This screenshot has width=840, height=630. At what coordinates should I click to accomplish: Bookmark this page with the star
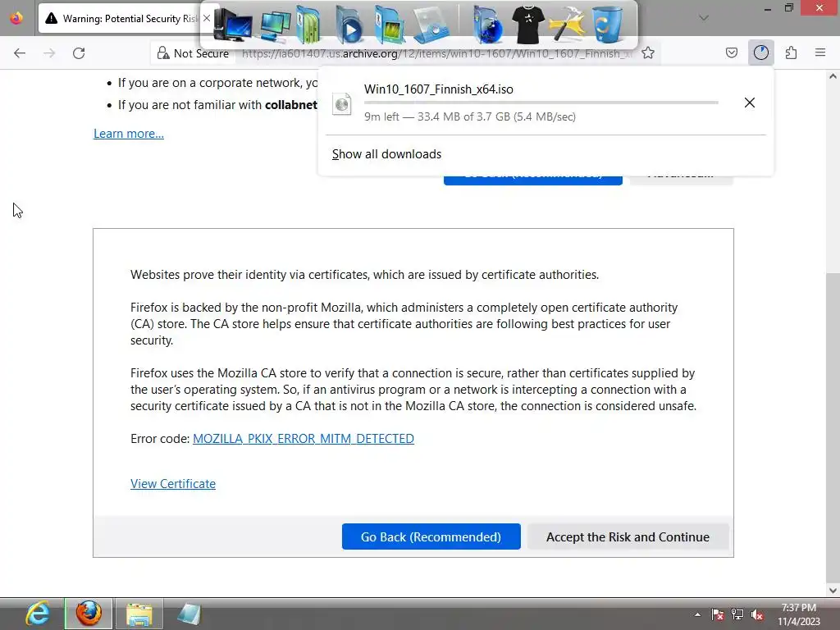[x=648, y=53]
